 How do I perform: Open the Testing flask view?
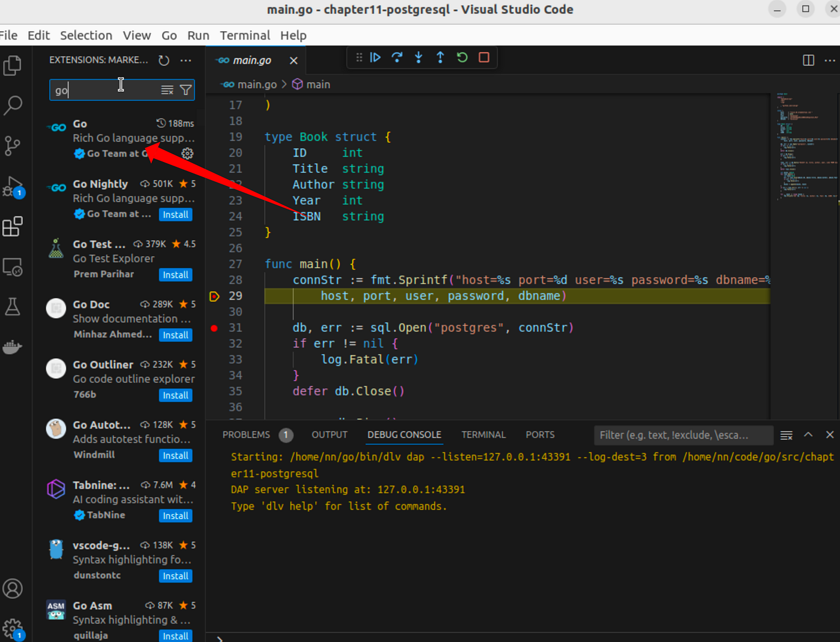pyautogui.click(x=13, y=307)
